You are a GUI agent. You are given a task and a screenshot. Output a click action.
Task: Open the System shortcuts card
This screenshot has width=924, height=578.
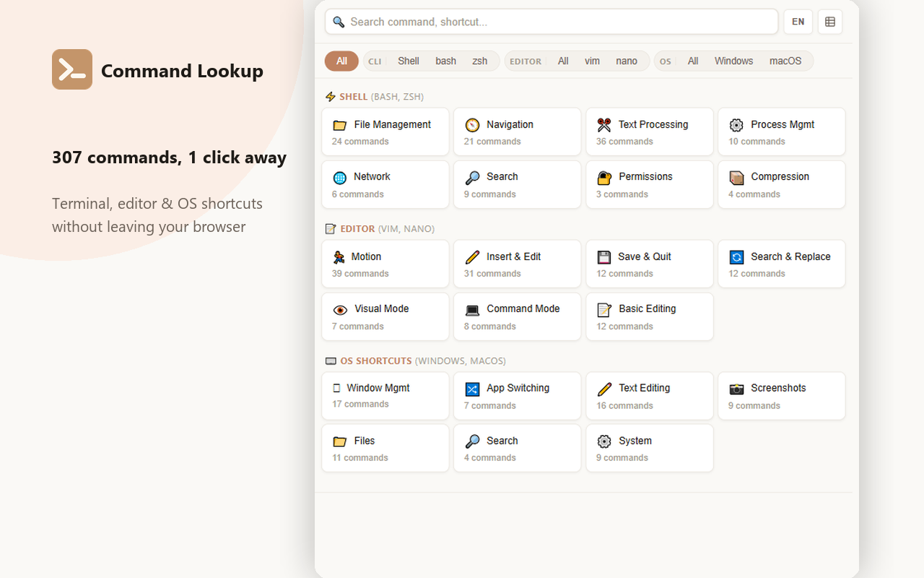650,449
